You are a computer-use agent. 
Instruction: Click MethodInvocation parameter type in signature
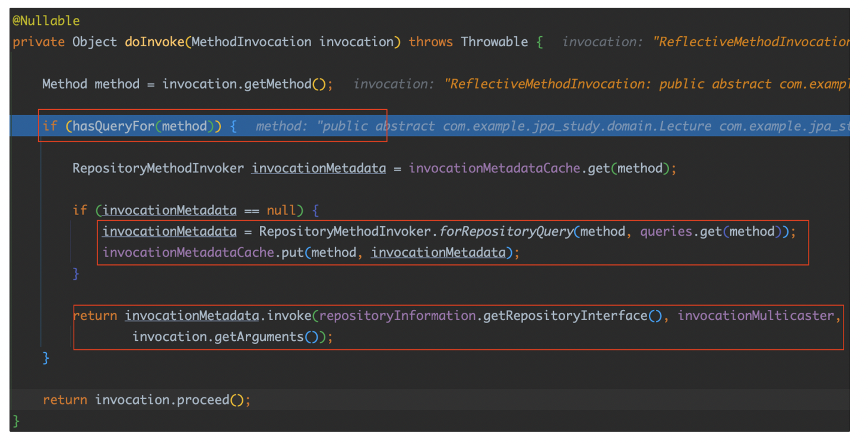252,42
